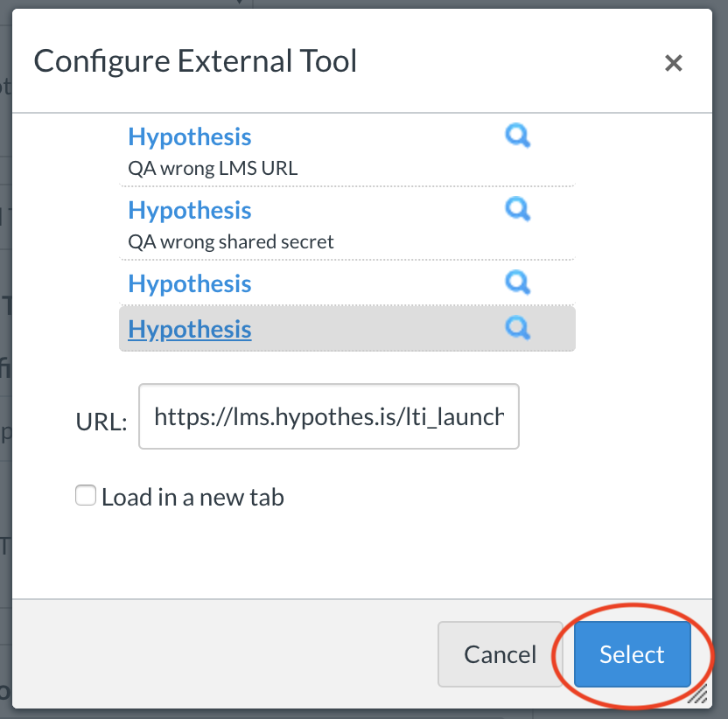728x719 pixels.
Task: Click magnifier icon in the highlighted Hypothesis row
Action: (x=518, y=328)
